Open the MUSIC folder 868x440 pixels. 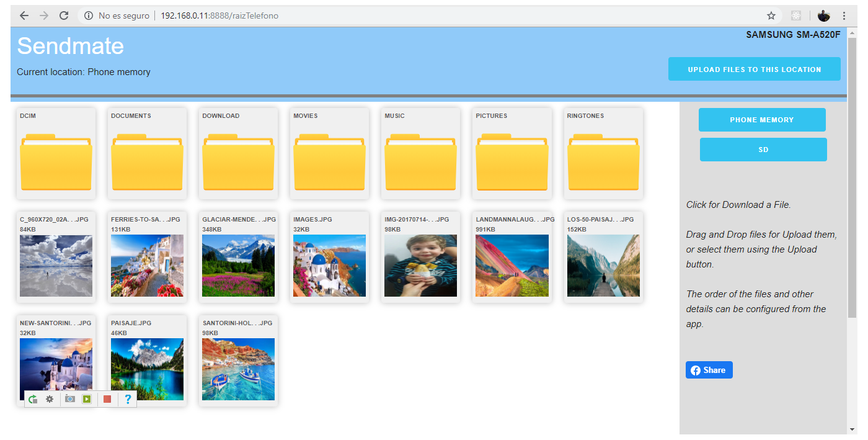[420, 153]
